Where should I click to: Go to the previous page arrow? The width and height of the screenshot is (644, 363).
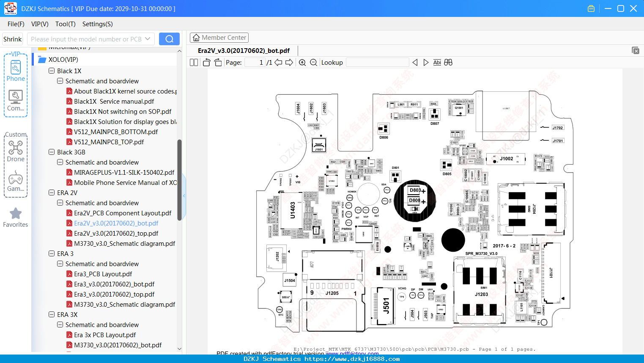[278, 63]
